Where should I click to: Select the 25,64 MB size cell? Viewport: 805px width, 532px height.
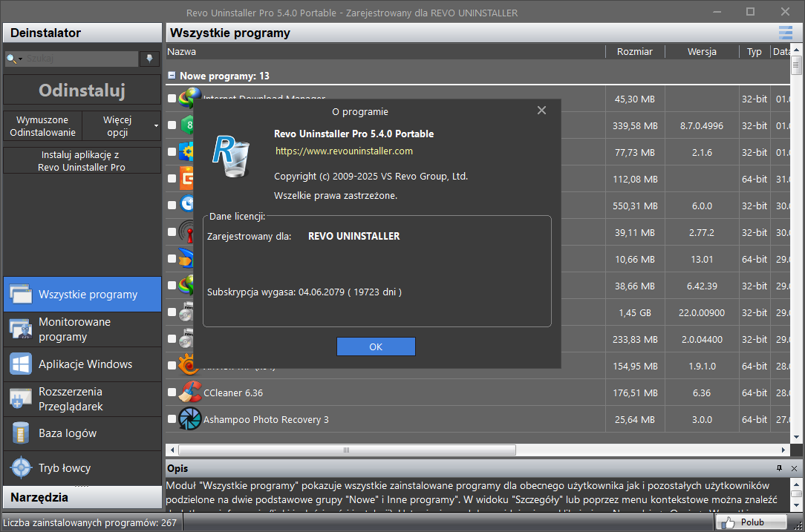point(634,420)
